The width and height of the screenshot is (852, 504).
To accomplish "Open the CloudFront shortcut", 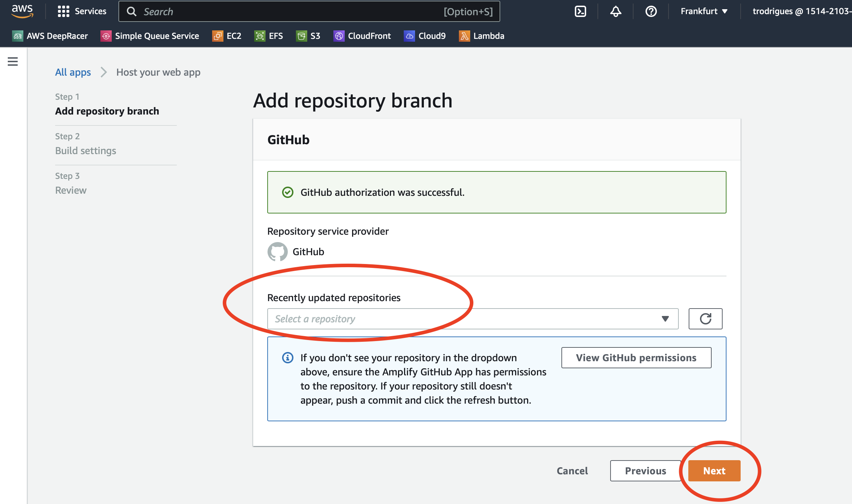I will (x=362, y=36).
